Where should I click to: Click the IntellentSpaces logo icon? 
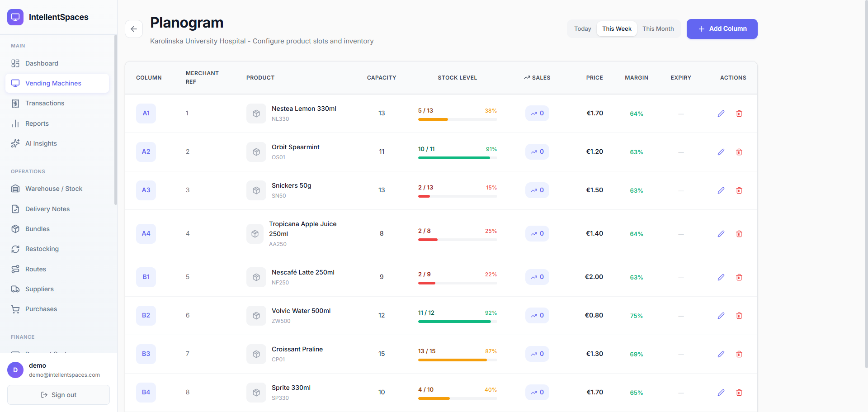click(x=15, y=17)
